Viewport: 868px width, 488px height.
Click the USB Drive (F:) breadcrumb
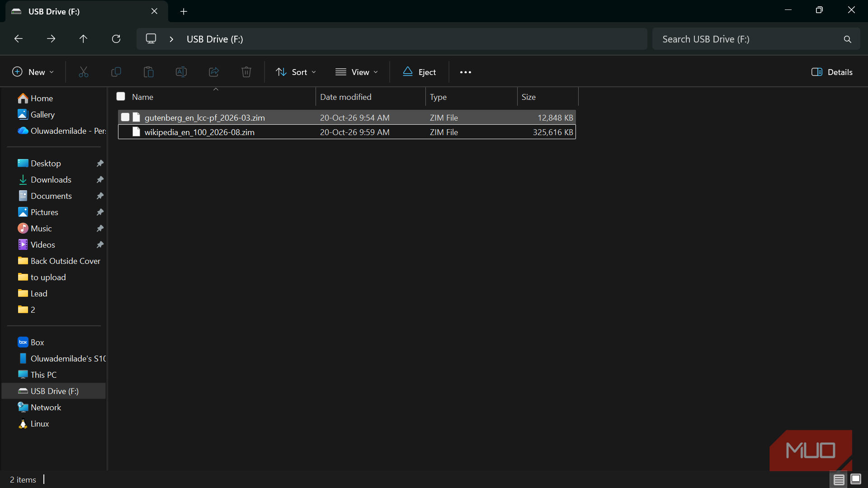tap(215, 39)
